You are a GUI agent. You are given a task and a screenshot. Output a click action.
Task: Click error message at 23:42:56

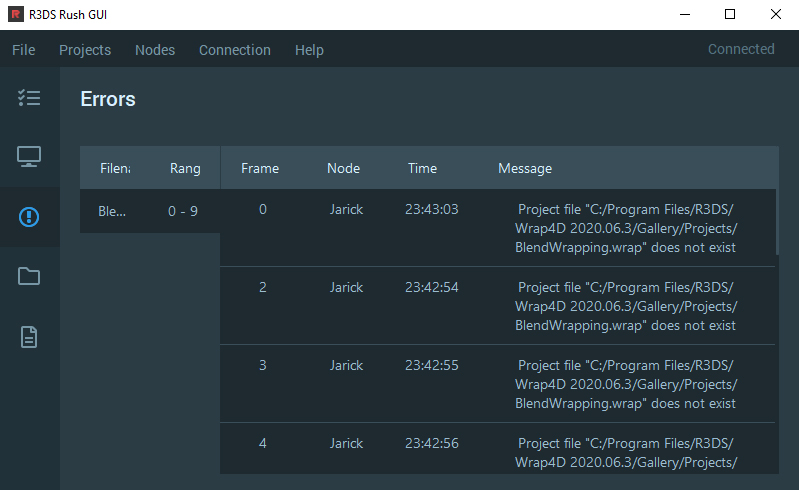626,453
